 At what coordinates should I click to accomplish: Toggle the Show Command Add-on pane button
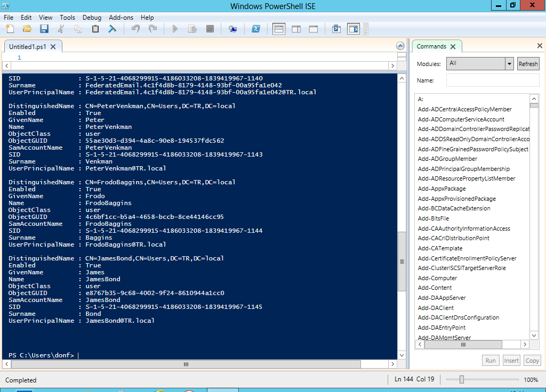pos(353,29)
